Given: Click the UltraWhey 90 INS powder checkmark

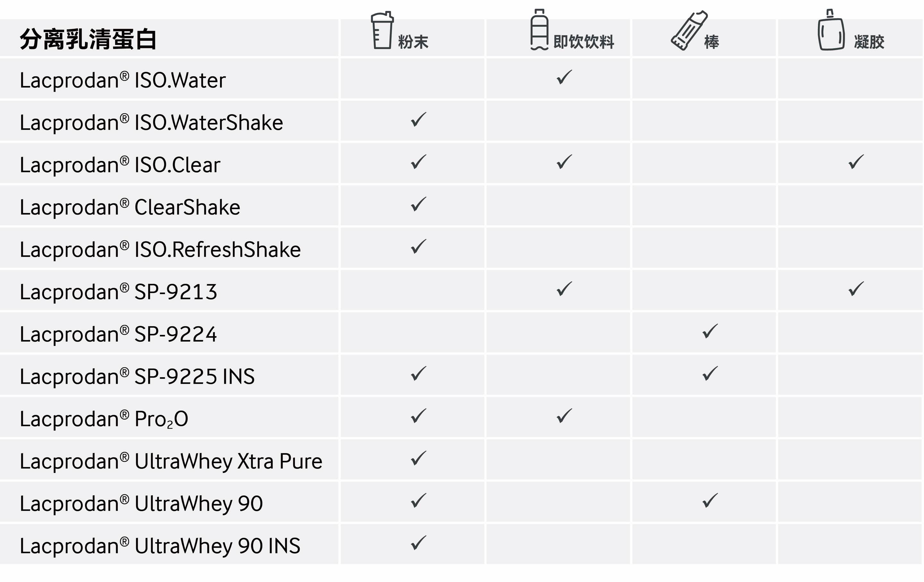Looking at the screenshot, I should (x=419, y=543).
